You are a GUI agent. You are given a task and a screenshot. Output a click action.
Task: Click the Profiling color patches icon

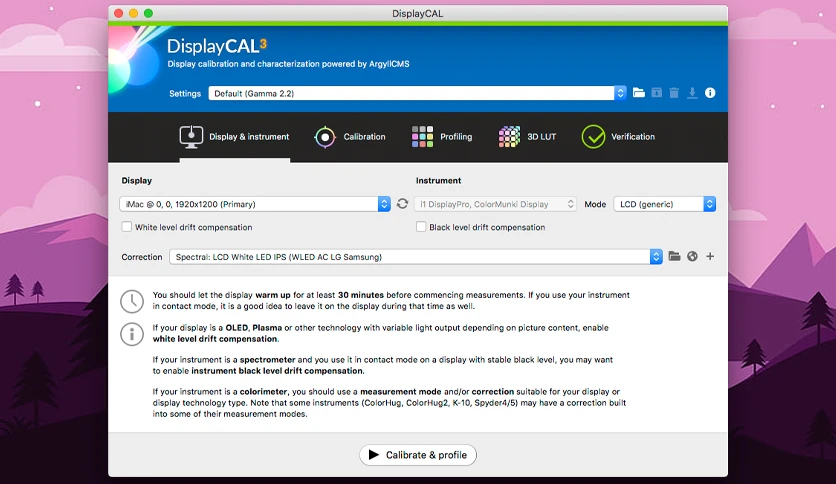[422, 136]
